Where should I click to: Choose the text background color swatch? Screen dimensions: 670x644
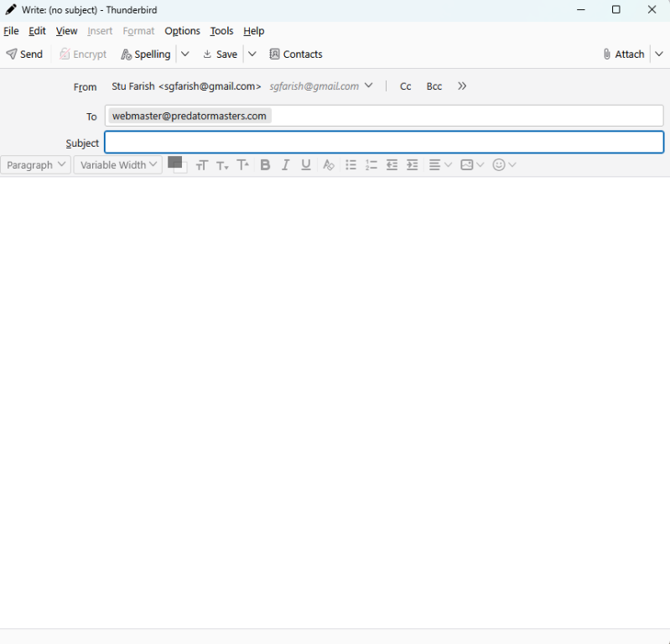pos(184,169)
